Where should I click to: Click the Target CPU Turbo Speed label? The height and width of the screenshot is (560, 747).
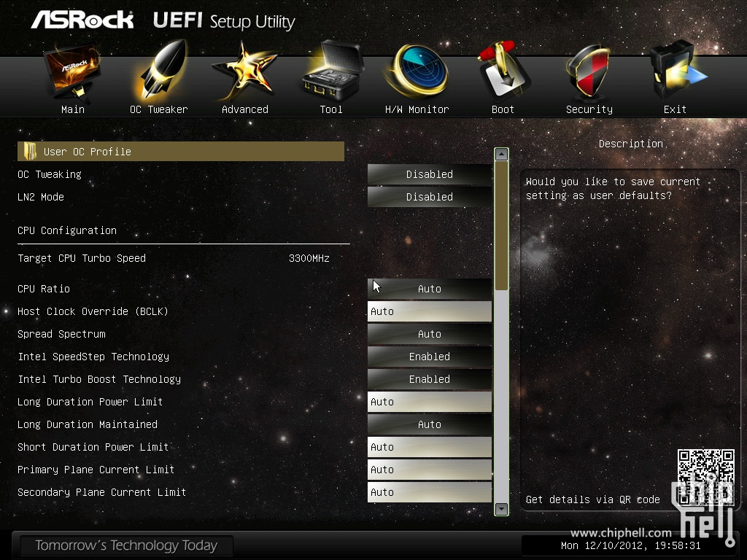(82, 258)
